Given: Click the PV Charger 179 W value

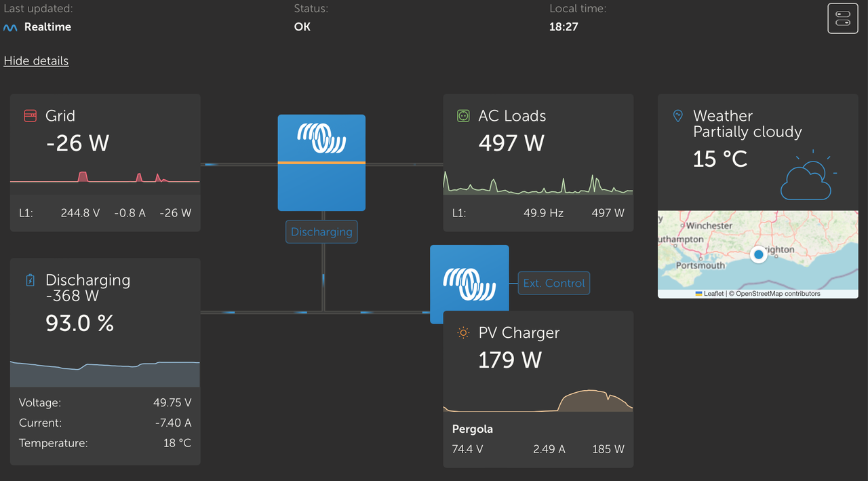Looking at the screenshot, I should [x=510, y=360].
